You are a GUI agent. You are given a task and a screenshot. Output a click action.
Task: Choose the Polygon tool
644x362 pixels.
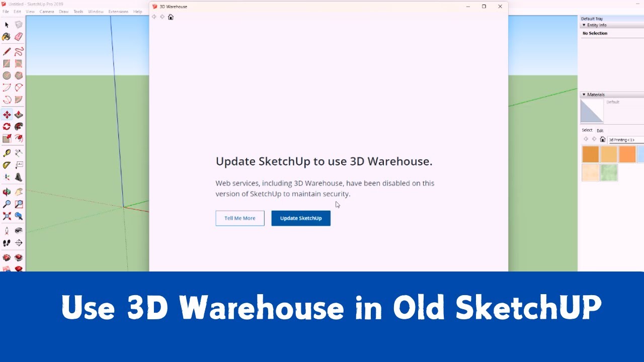tap(19, 75)
